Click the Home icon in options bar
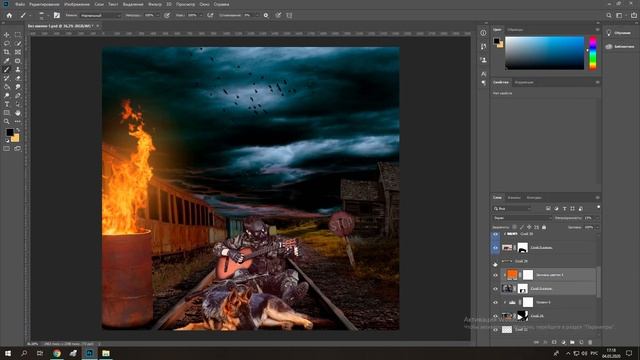 coord(9,15)
